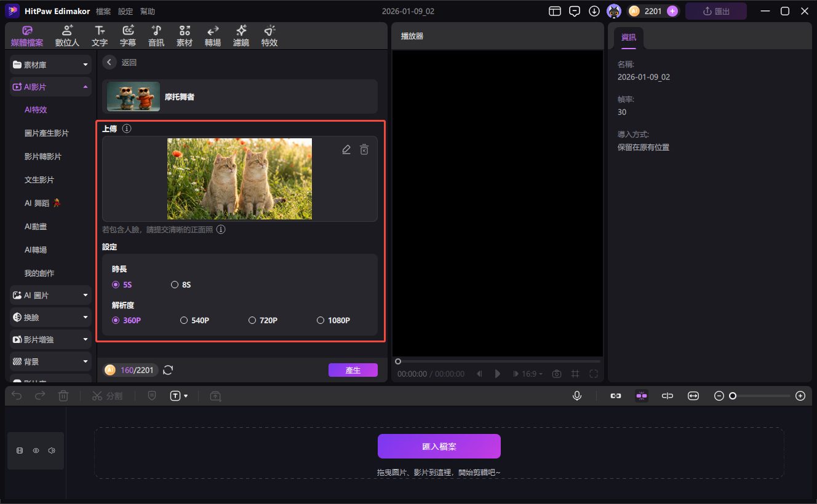This screenshot has width=817, height=504.
Task: Select the 8S duration option
Action: pyautogui.click(x=175, y=285)
